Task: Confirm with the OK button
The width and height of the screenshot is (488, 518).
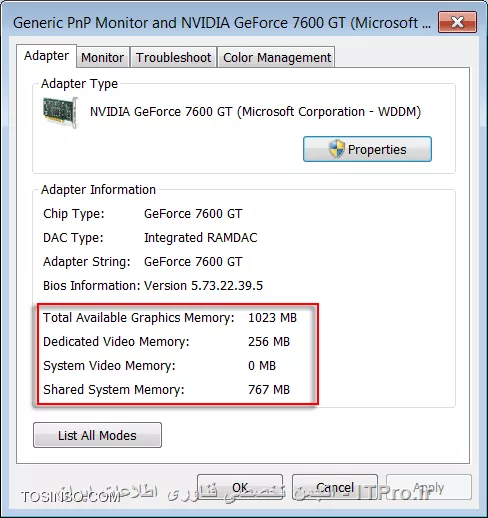Action: pyautogui.click(x=240, y=487)
